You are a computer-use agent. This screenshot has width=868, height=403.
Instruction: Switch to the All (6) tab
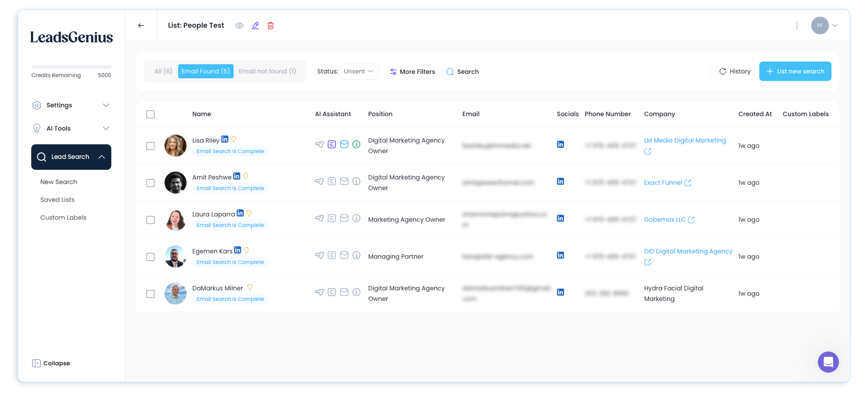coord(163,71)
